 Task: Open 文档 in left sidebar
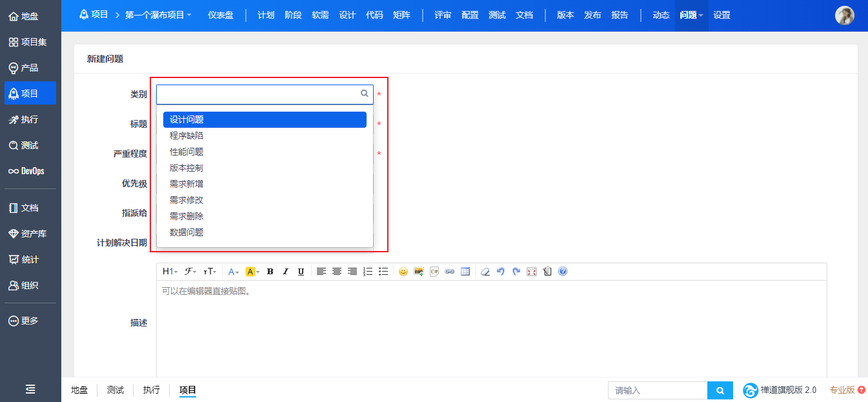click(30, 208)
